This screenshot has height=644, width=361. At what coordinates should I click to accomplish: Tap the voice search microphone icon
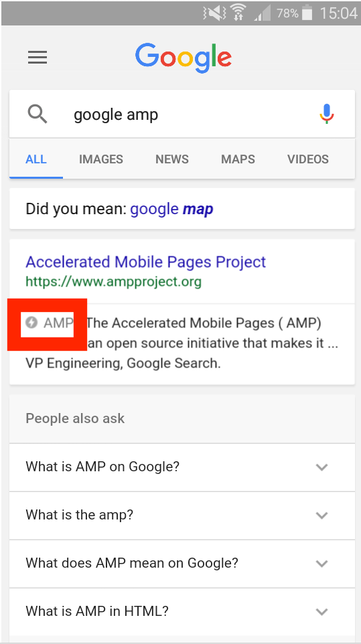[x=327, y=114]
